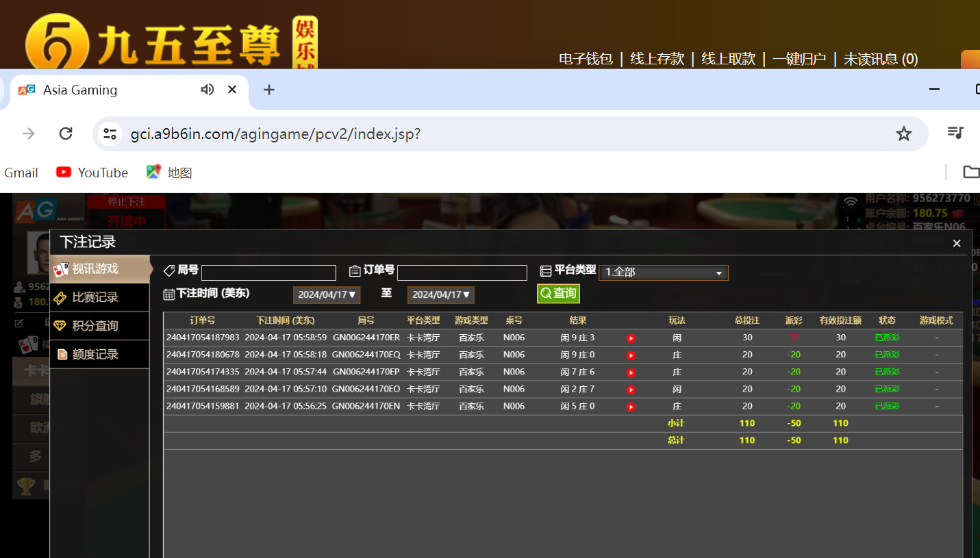Click order number 240417054159881

[x=203, y=406]
